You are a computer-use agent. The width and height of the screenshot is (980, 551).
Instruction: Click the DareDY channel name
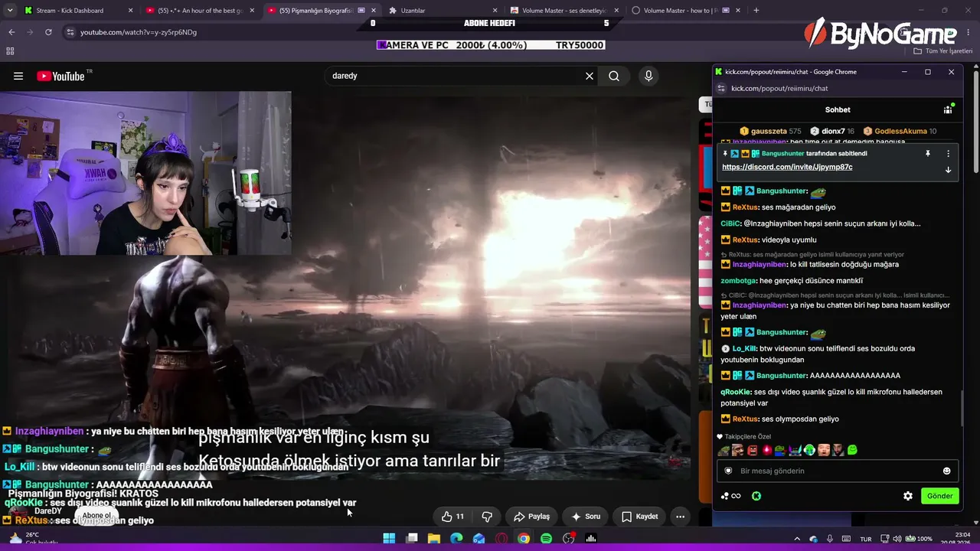point(48,511)
